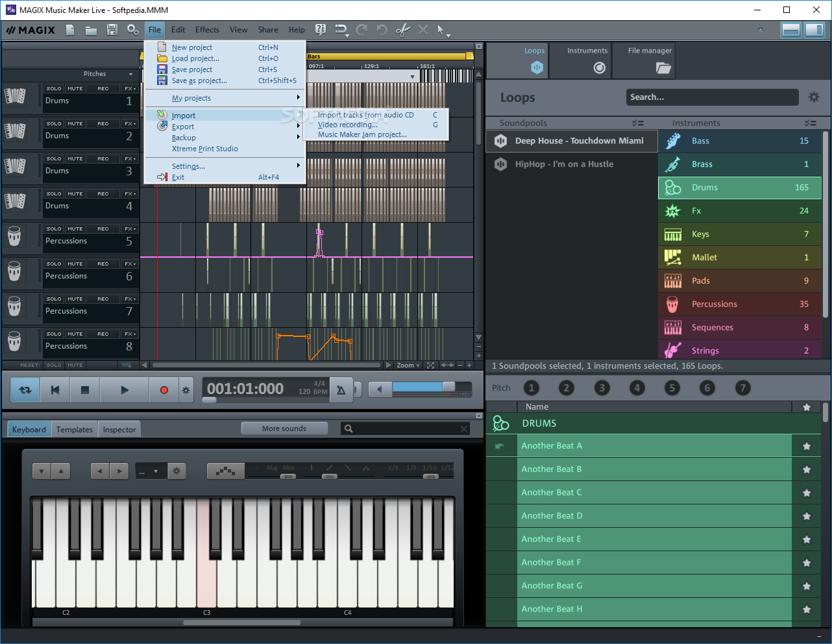
Task: Click the undo arrow icon in toolbar
Action: [x=382, y=30]
